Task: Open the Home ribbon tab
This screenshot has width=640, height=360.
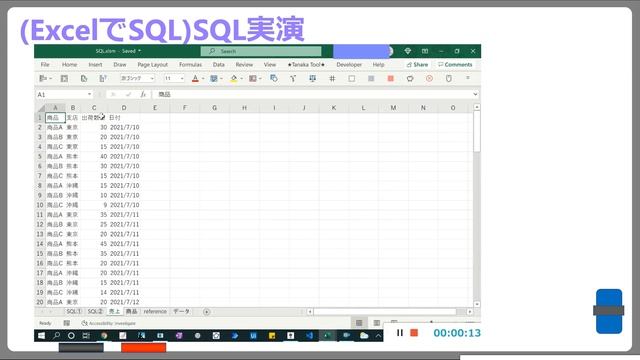Action: click(x=69, y=64)
